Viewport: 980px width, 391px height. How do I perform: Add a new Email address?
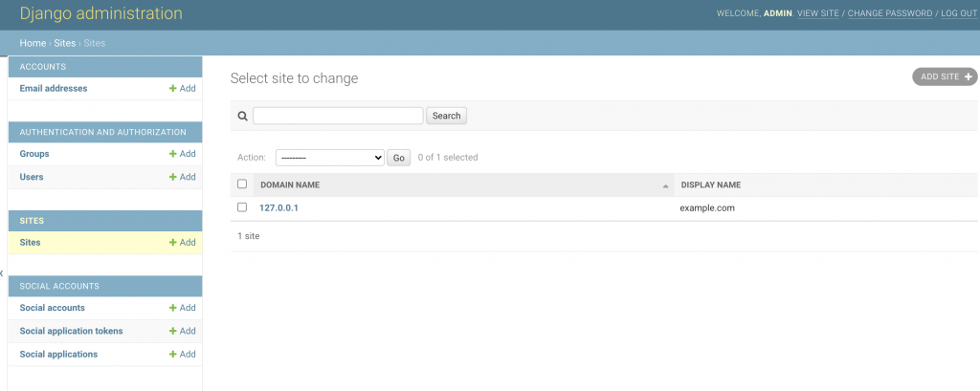coord(183,89)
